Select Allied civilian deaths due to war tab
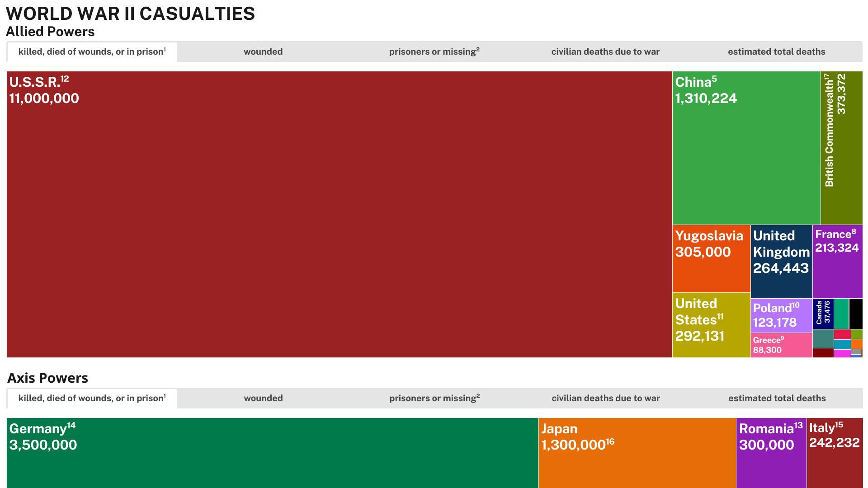The width and height of the screenshot is (868, 488). tap(605, 52)
